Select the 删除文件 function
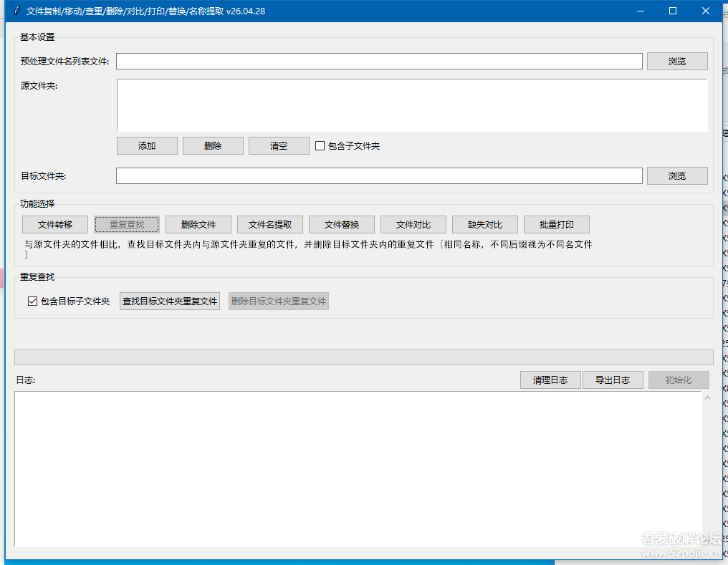 click(198, 225)
